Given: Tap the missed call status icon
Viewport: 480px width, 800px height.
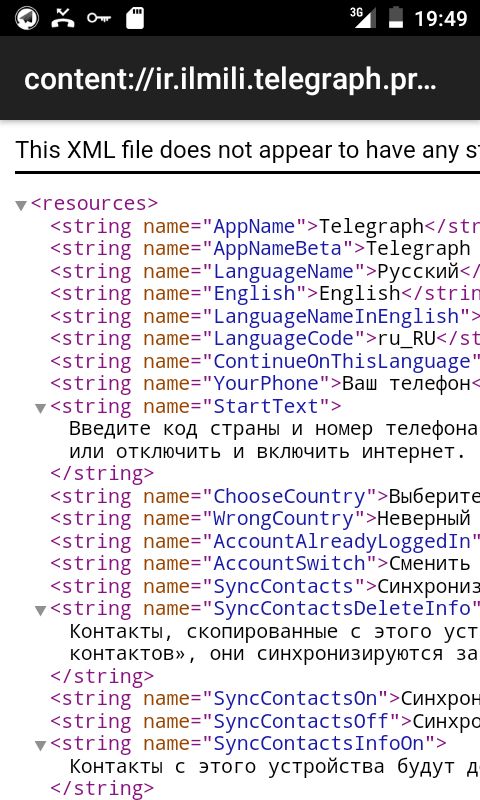Looking at the screenshot, I should point(63,18).
